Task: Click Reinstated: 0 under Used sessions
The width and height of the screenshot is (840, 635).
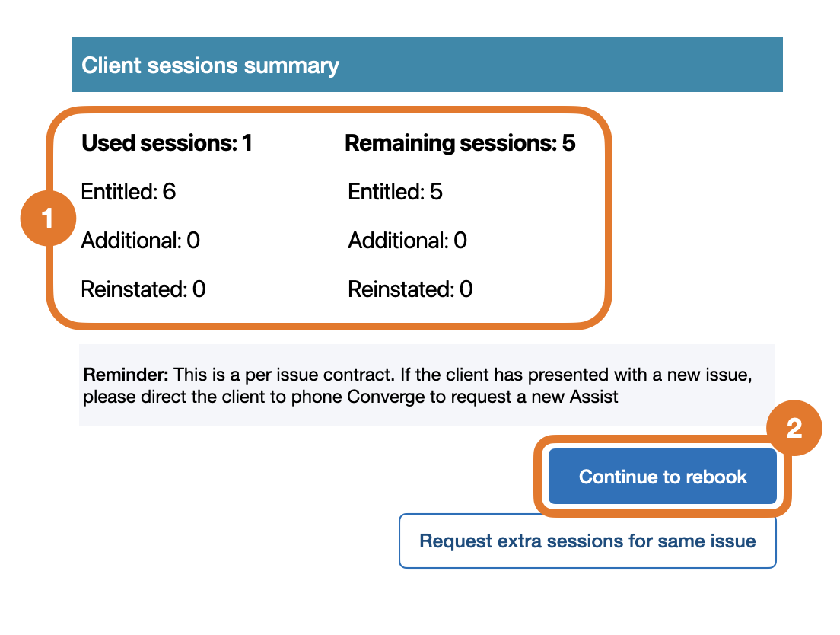Action: coord(143,289)
